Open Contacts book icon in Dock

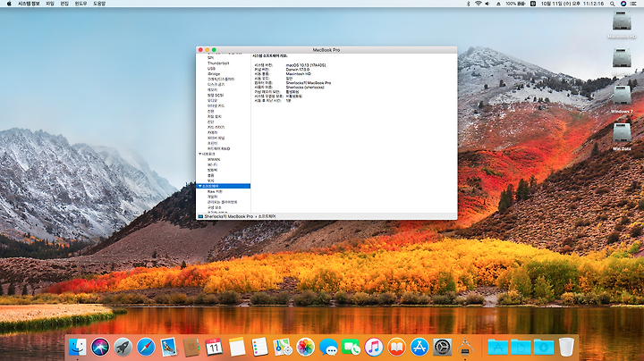(191, 348)
